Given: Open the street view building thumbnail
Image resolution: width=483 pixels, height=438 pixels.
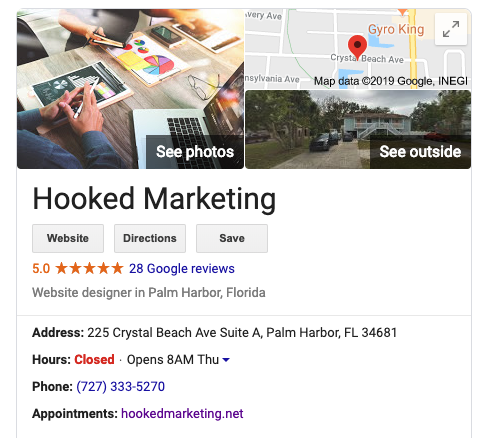Looking at the screenshot, I should click(358, 129).
